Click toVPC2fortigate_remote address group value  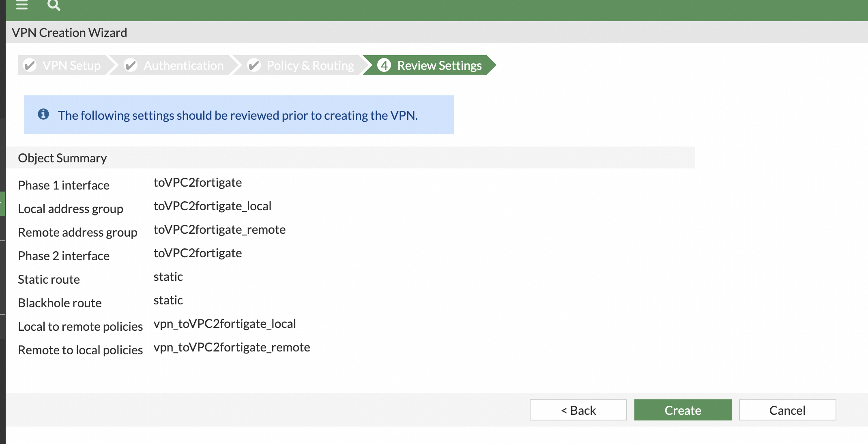point(219,230)
